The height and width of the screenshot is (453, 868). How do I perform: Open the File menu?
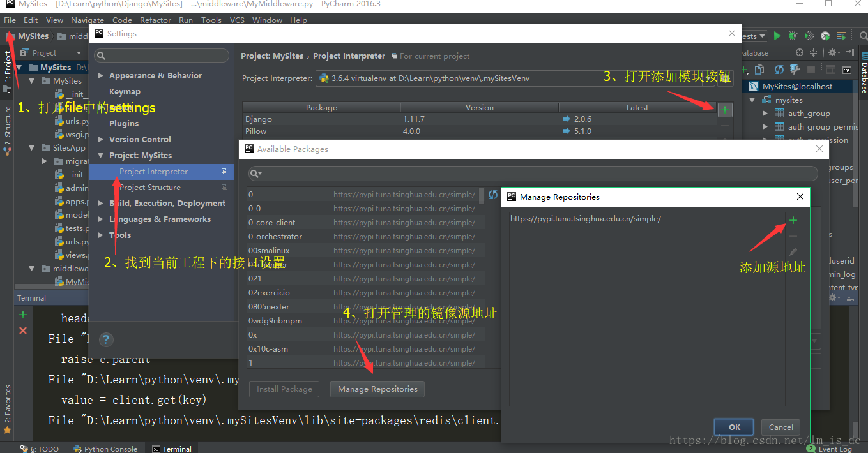coord(10,20)
